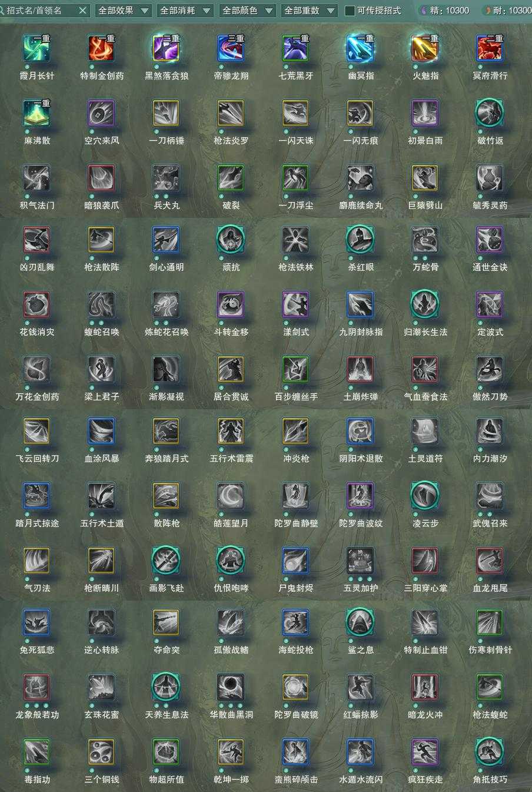
Task: Click the 耐: 10300 stat value
Action: tap(511, 10)
